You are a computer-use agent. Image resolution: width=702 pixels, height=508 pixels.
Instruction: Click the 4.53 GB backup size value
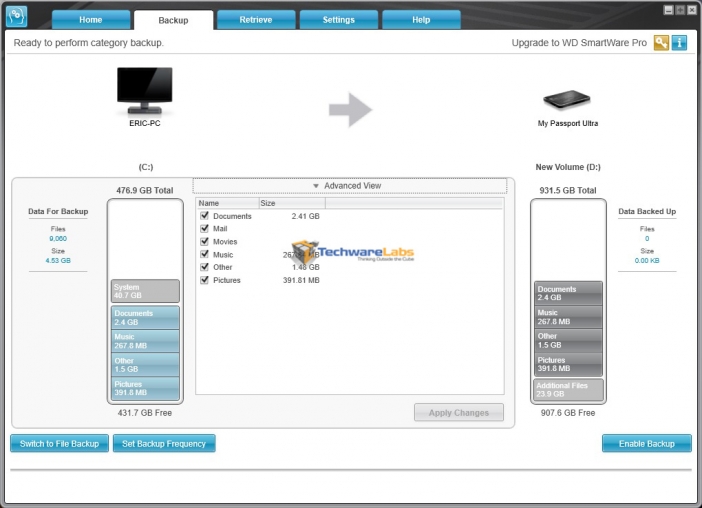coord(58,260)
